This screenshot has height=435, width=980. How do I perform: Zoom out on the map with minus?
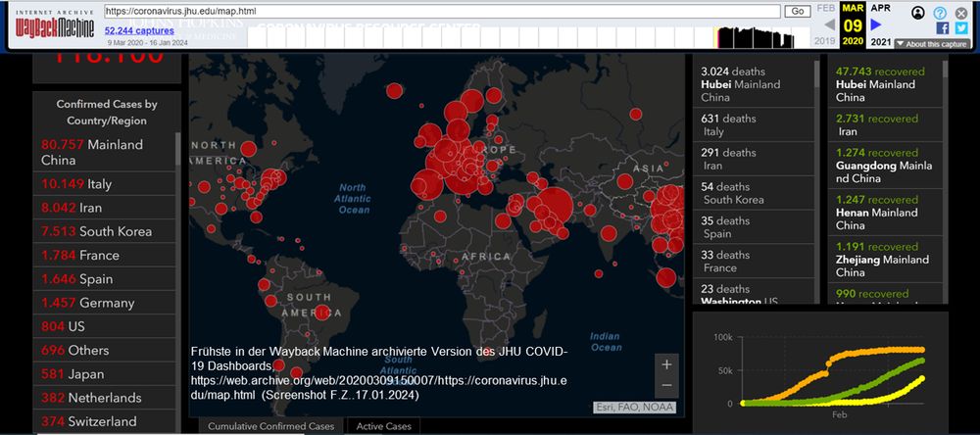pos(666,386)
